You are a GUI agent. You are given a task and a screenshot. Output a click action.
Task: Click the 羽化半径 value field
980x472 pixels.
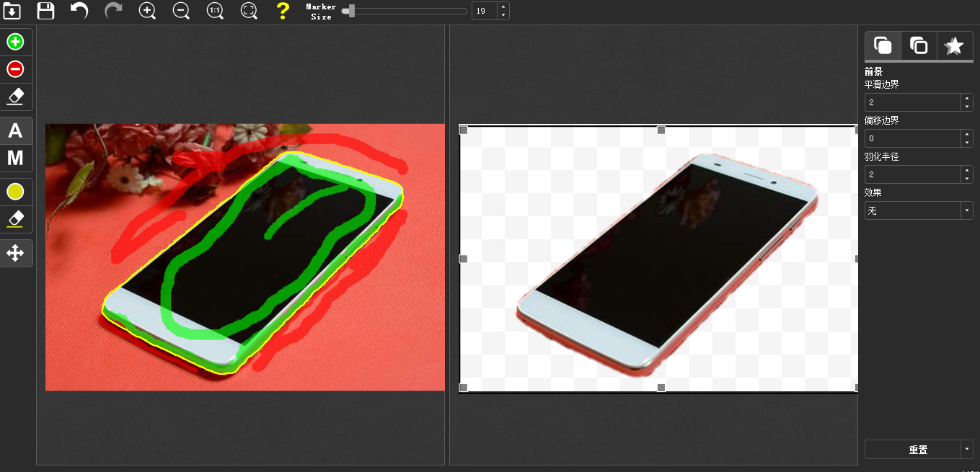[x=913, y=174]
